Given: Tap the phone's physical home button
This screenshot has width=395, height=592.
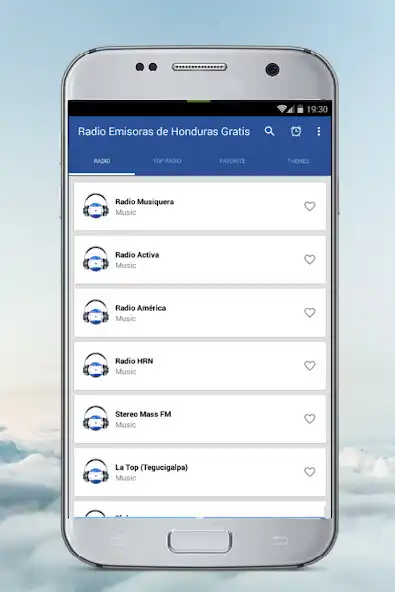Looking at the screenshot, I should tap(199, 541).
